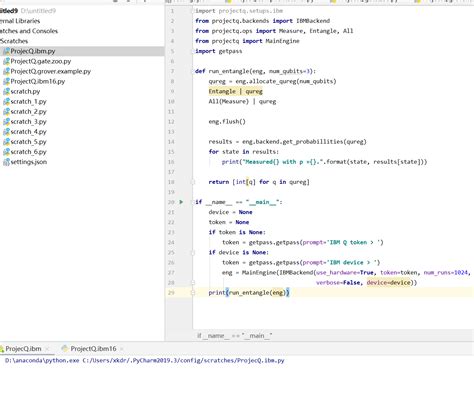Select scratch_6.py file

tap(28, 152)
